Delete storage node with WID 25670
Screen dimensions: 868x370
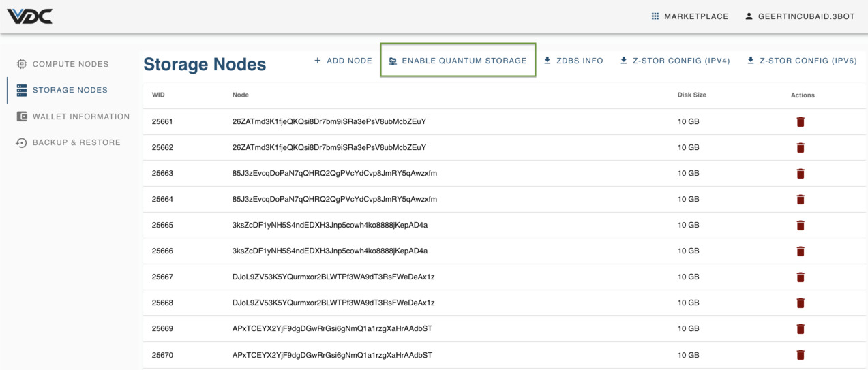click(x=800, y=355)
